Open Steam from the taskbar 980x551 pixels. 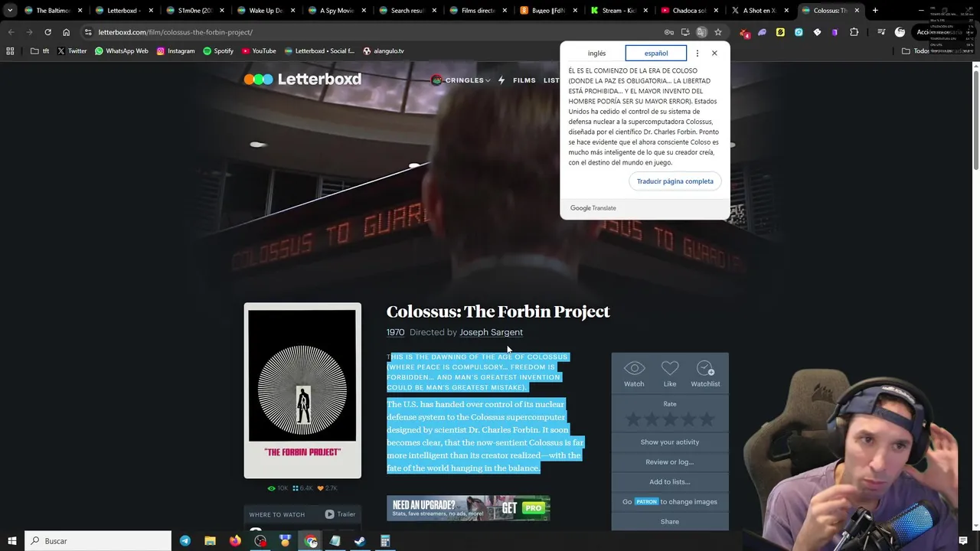(360, 541)
